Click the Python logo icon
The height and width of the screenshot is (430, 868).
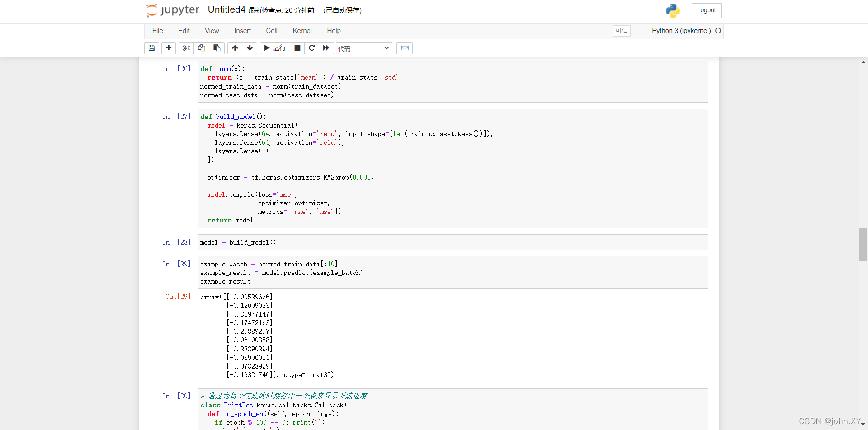pyautogui.click(x=673, y=10)
